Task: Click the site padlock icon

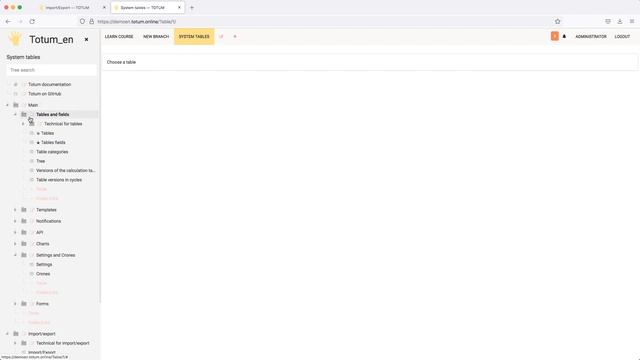Action: 91,21
